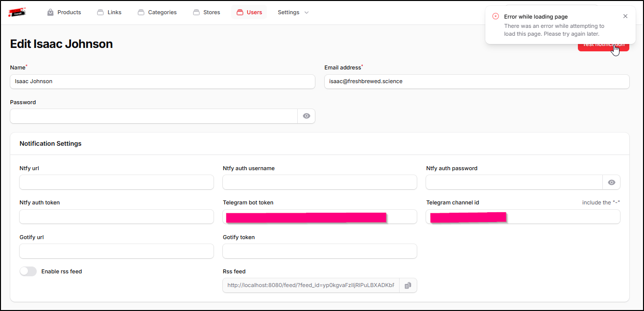This screenshot has width=644, height=311.
Task: Click the red error icon in notification
Action: 496,17
